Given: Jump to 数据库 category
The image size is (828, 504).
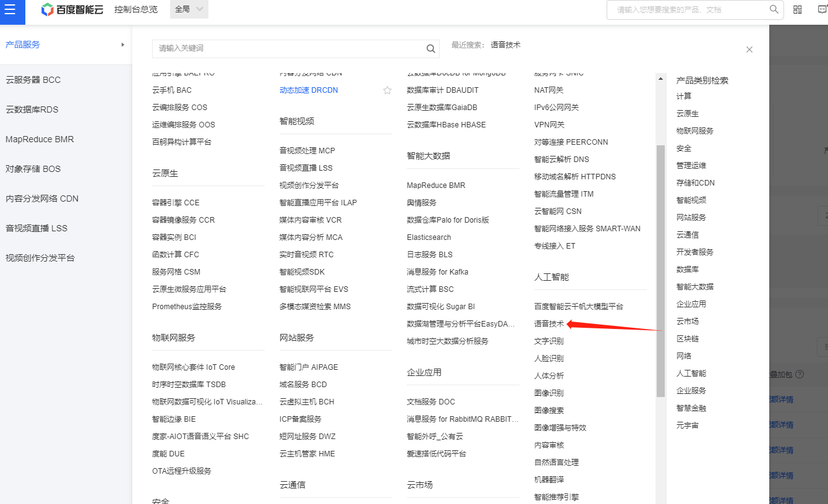Looking at the screenshot, I should coord(688,270).
